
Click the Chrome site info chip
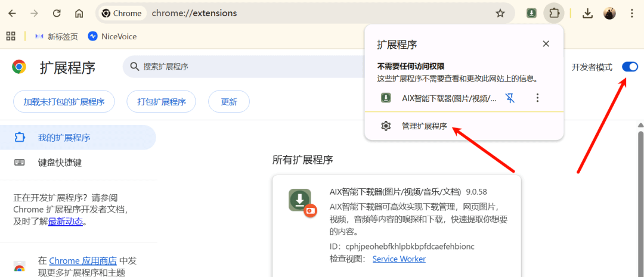coord(122,13)
